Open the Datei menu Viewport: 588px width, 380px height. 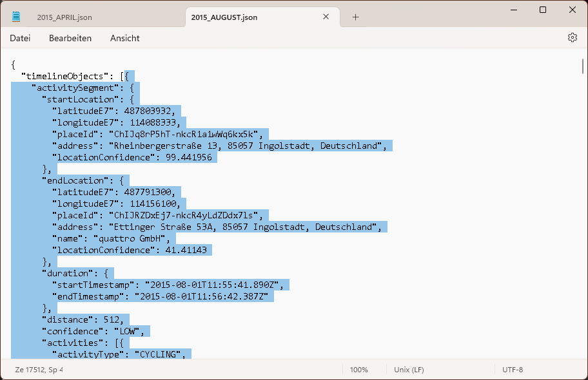[x=20, y=38]
